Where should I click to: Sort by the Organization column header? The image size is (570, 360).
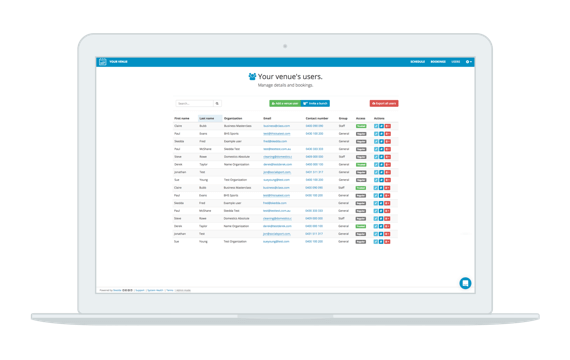click(x=233, y=119)
